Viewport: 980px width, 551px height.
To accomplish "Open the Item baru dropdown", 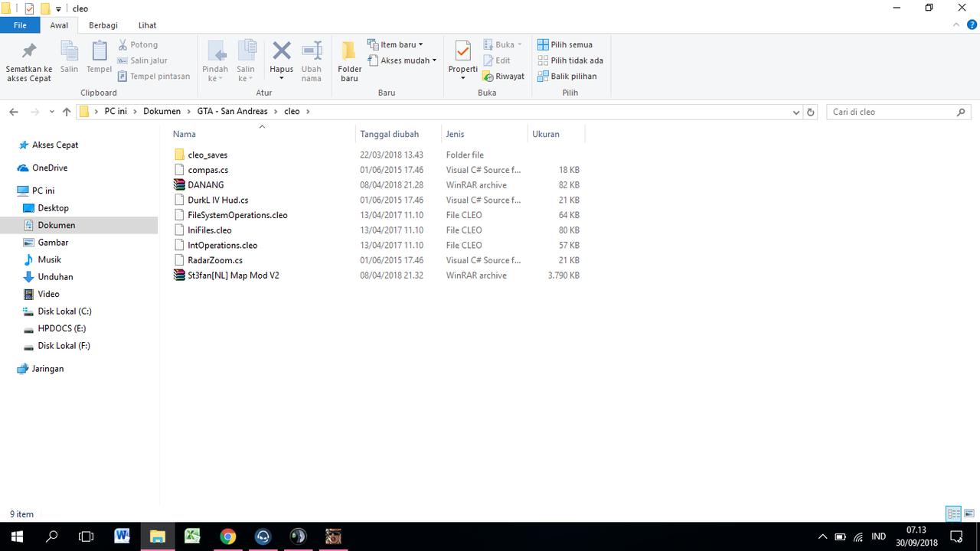I will [395, 45].
